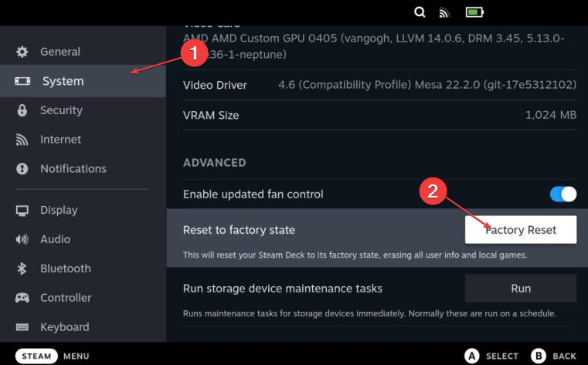The width and height of the screenshot is (588, 365).
Task: Click the Mesa 22.2.0 video driver value
Action: 427,85
